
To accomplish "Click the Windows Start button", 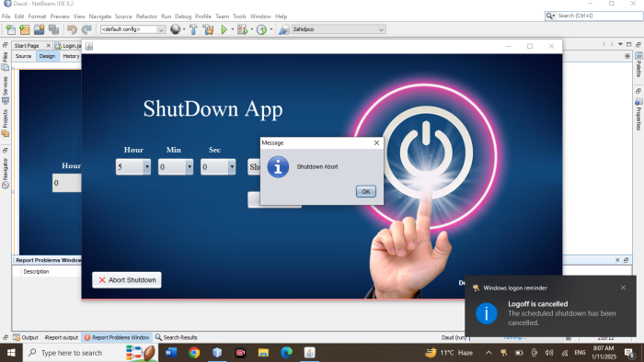I will coord(11,353).
